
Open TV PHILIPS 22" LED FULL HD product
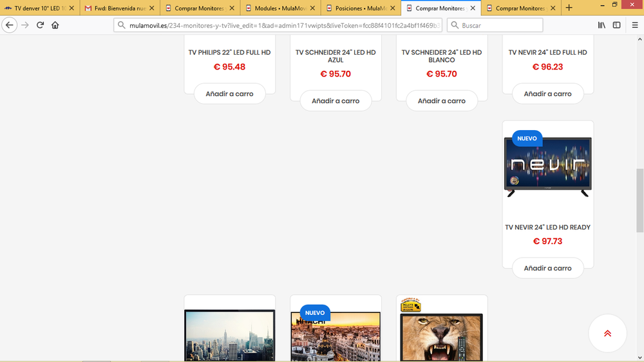pos(230,52)
